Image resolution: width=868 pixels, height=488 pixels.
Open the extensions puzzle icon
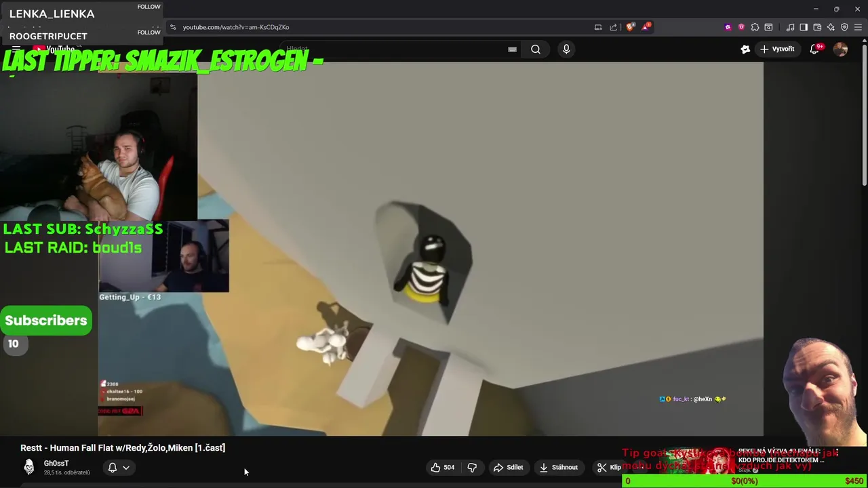click(x=755, y=27)
